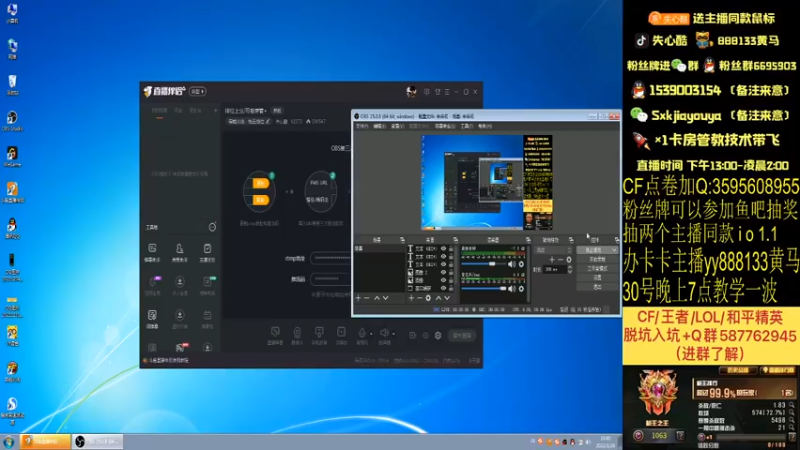The width and height of the screenshot is (800, 450).
Task: Switch to OBS taskbar button
Action: 97,442
